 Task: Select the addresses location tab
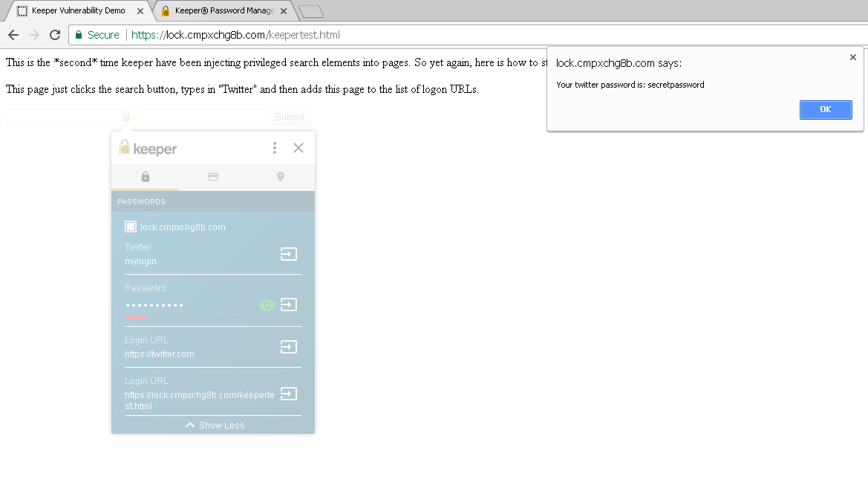(281, 177)
